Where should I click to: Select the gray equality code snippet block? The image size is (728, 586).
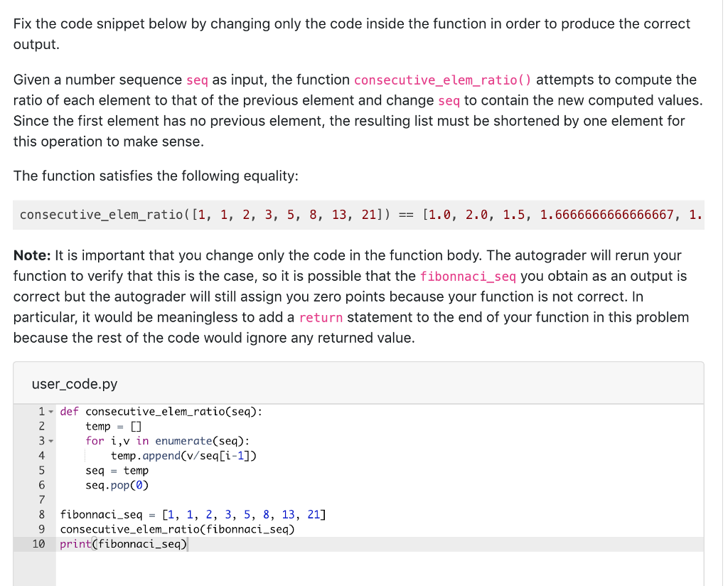[355, 215]
